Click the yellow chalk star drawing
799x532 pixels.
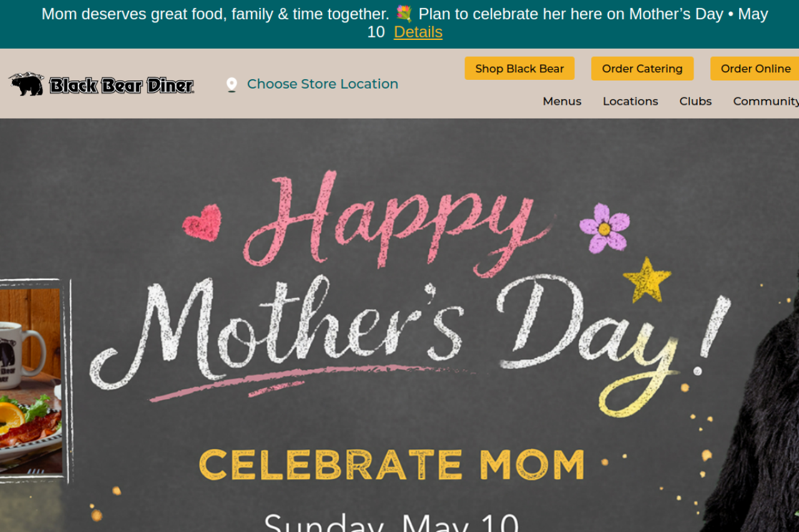click(647, 280)
